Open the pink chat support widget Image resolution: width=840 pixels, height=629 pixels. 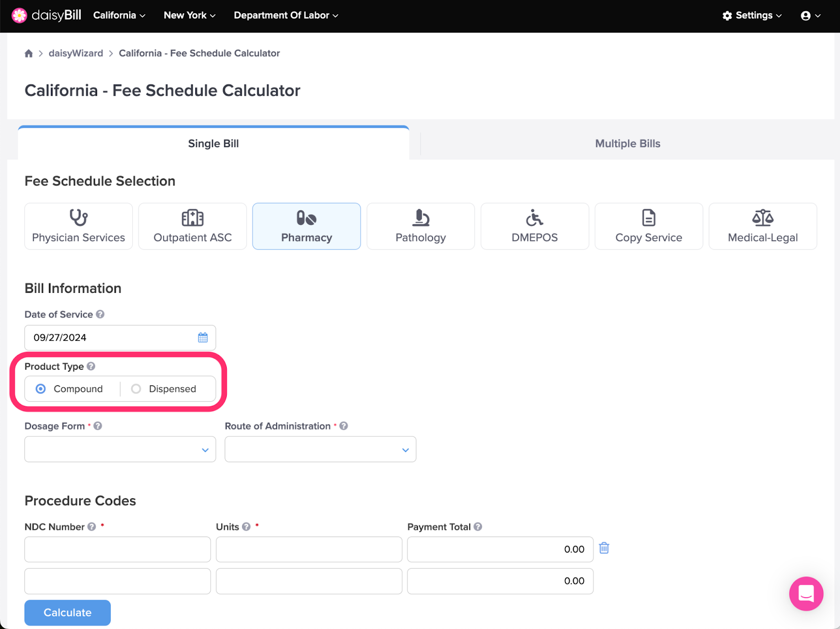(806, 594)
